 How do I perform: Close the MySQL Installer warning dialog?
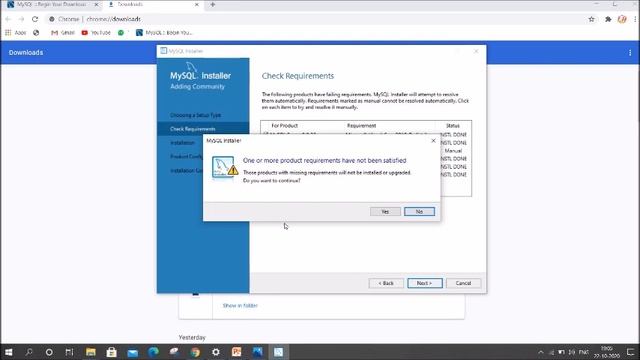coord(433,140)
